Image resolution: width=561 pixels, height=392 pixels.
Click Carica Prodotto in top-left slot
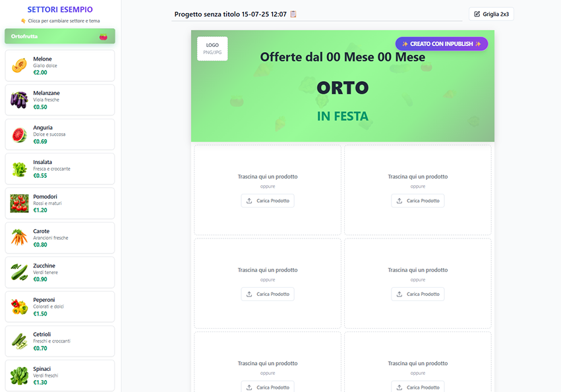[268, 201]
